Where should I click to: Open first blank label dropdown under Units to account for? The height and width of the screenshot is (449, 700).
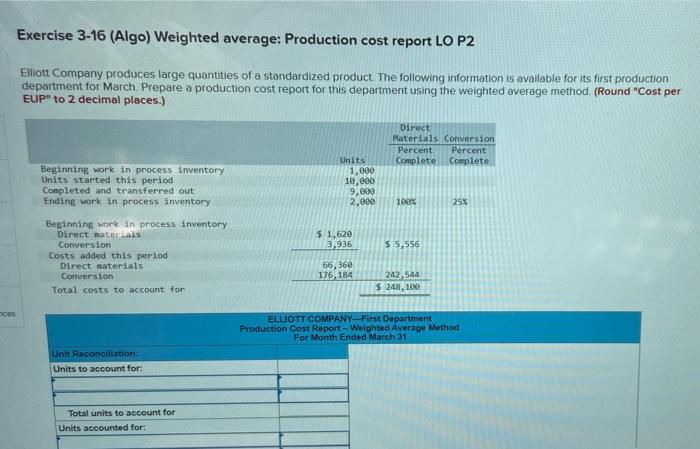[x=165, y=382]
